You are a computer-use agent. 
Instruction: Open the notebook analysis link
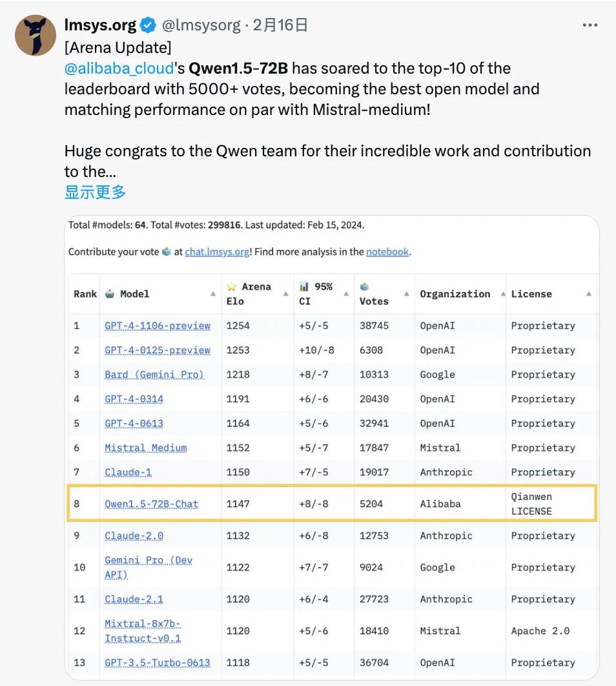click(x=387, y=252)
